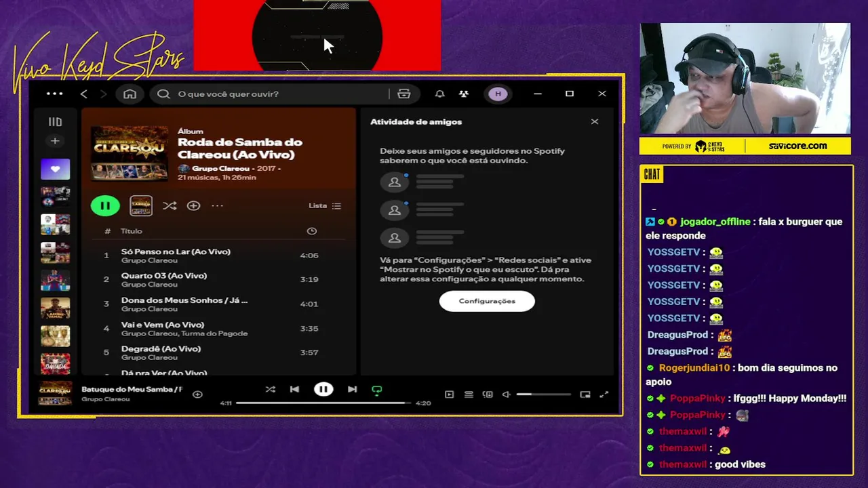868x488 pixels.
Task: Open 'Turma do Pagode' artist link
Action: pyautogui.click(x=214, y=333)
